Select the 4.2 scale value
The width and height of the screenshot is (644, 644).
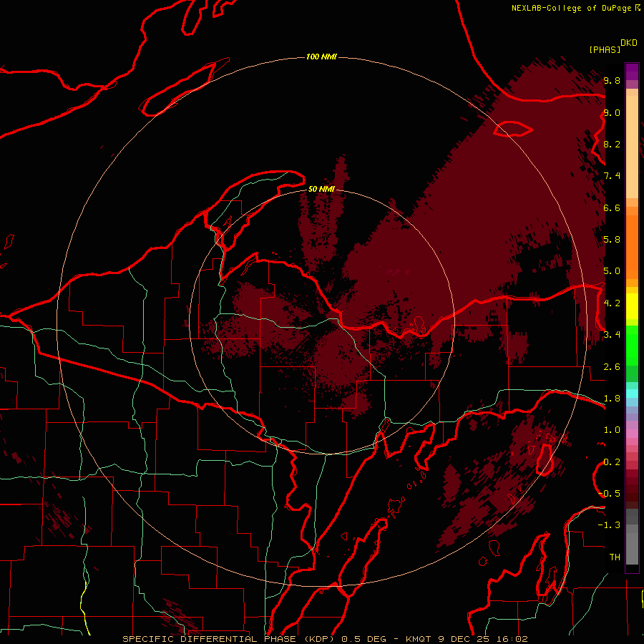click(x=612, y=303)
